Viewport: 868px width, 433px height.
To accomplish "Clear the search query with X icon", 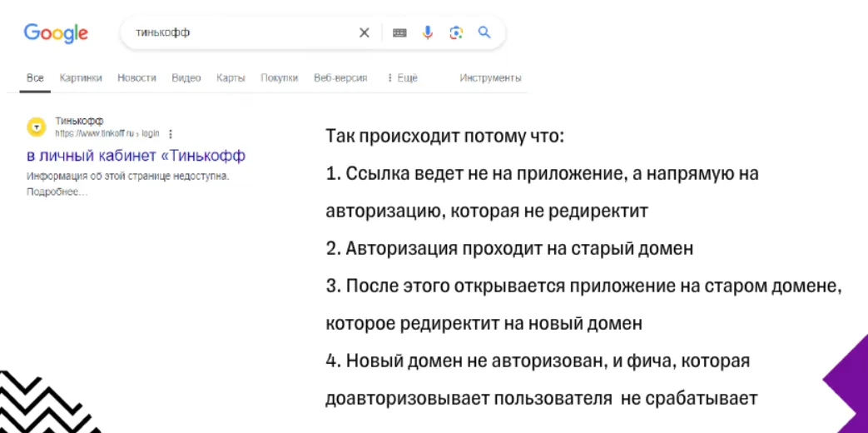I will 364,32.
